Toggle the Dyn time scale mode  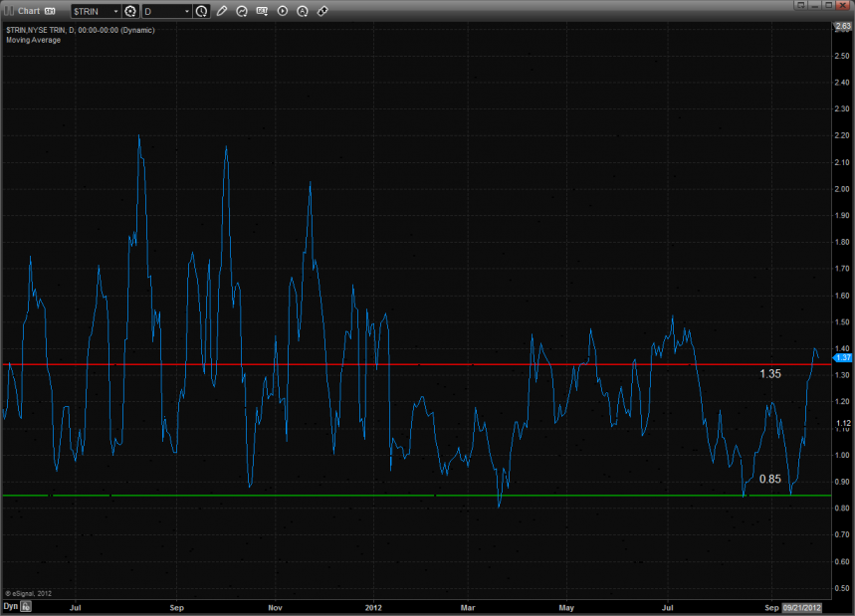click(x=10, y=605)
